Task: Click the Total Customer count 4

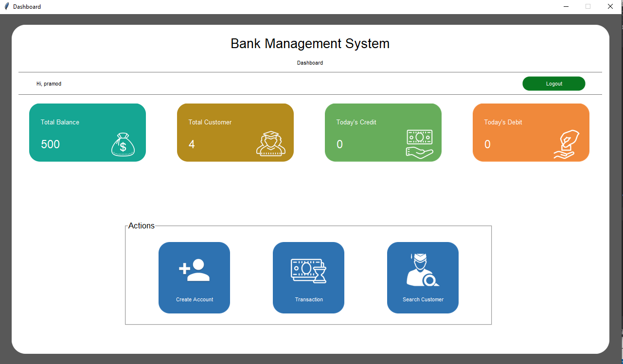Action: pos(192,144)
